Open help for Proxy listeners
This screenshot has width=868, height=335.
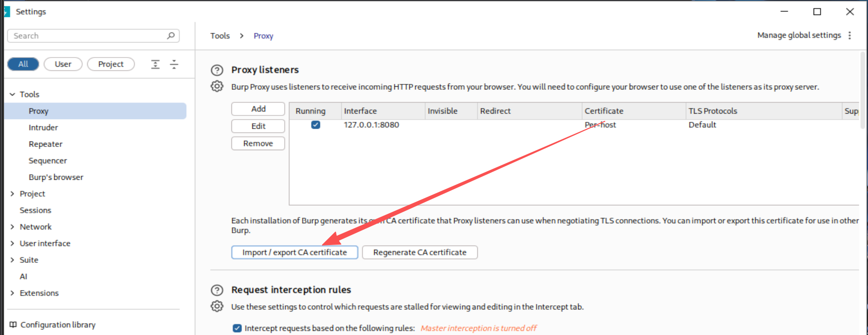pyautogui.click(x=217, y=70)
